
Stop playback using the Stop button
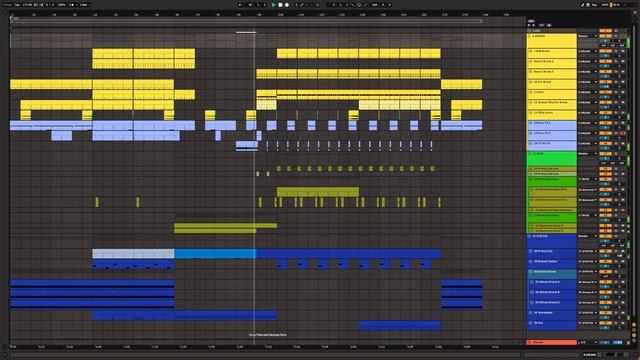[x=280, y=5]
